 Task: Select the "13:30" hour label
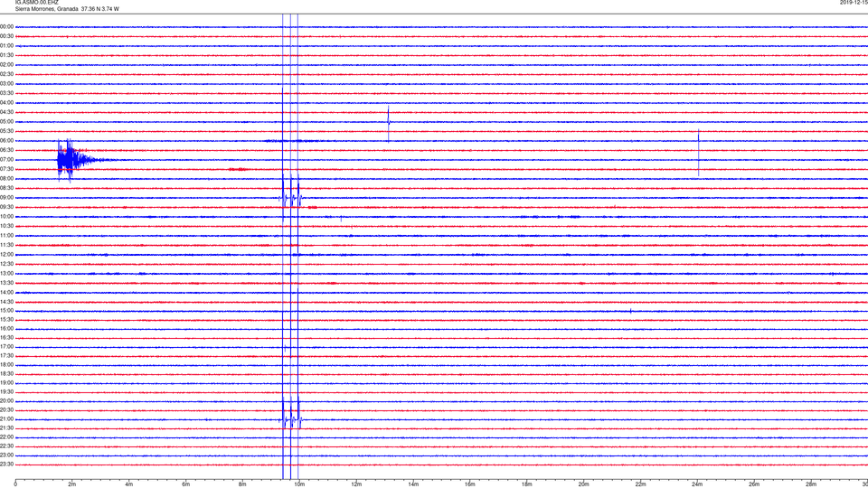point(6,283)
